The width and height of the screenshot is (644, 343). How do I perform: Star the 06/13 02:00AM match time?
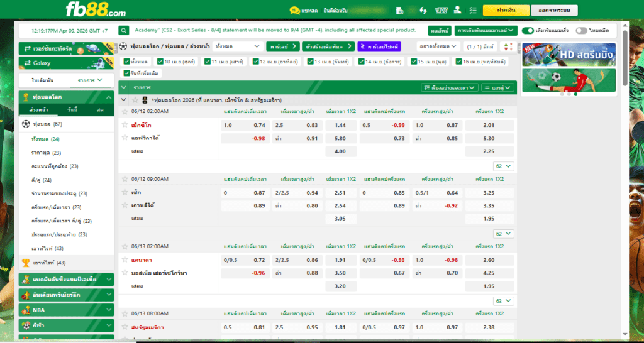tap(125, 246)
